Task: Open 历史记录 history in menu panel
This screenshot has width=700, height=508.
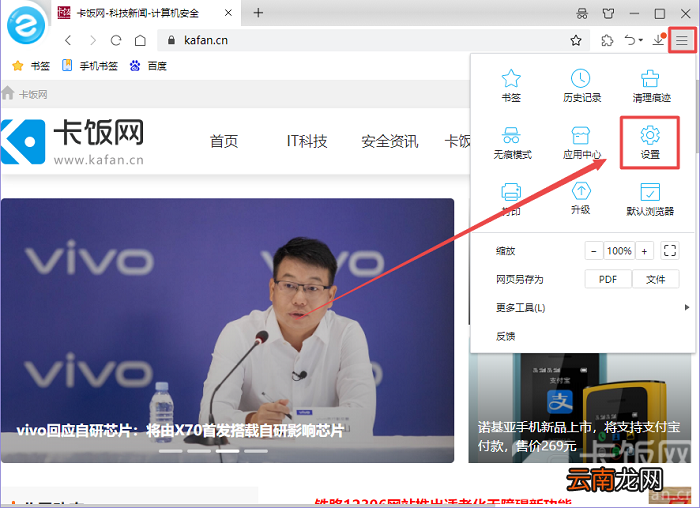Action: tap(581, 86)
